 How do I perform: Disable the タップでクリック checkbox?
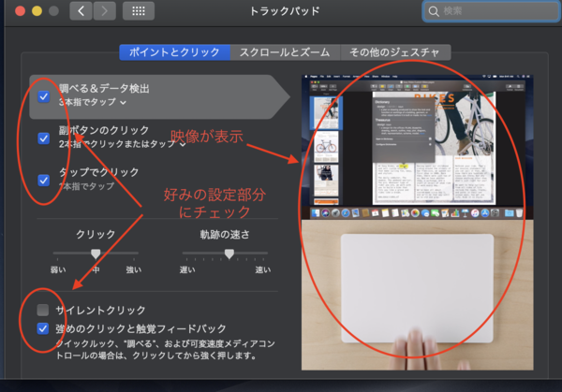click(x=43, y=180)
